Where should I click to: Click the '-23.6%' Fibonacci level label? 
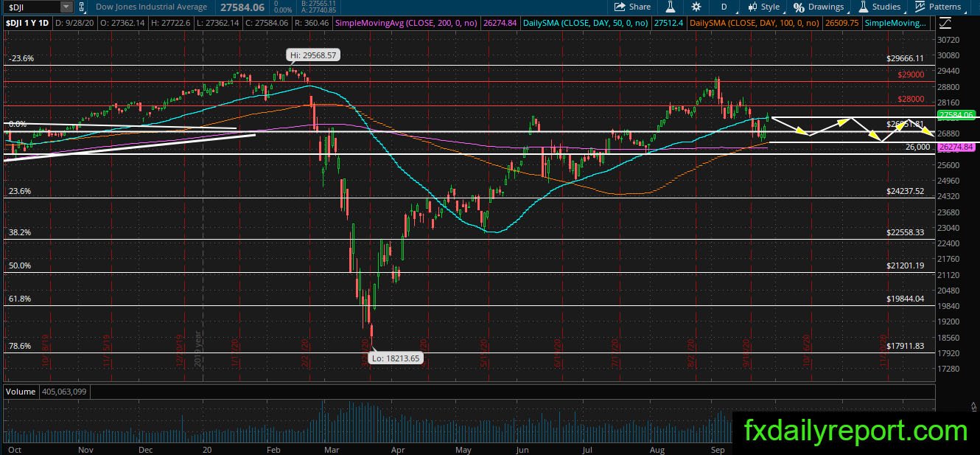pyautogui.click(x=21, y=58)
